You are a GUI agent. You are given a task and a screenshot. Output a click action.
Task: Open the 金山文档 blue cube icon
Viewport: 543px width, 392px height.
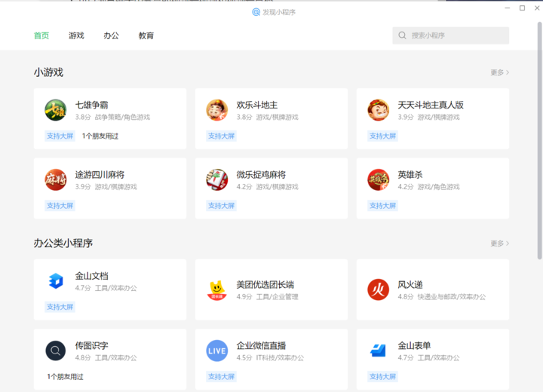point(55,281)
